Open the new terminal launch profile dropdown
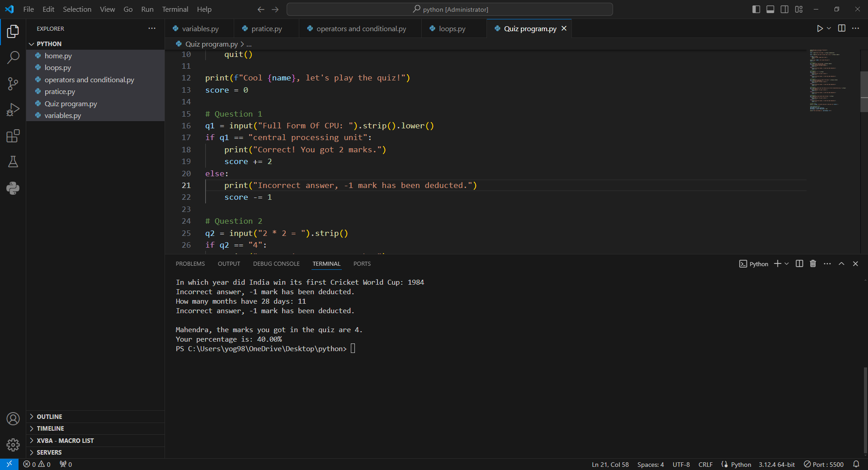868x470 pixels. (787, 264)
